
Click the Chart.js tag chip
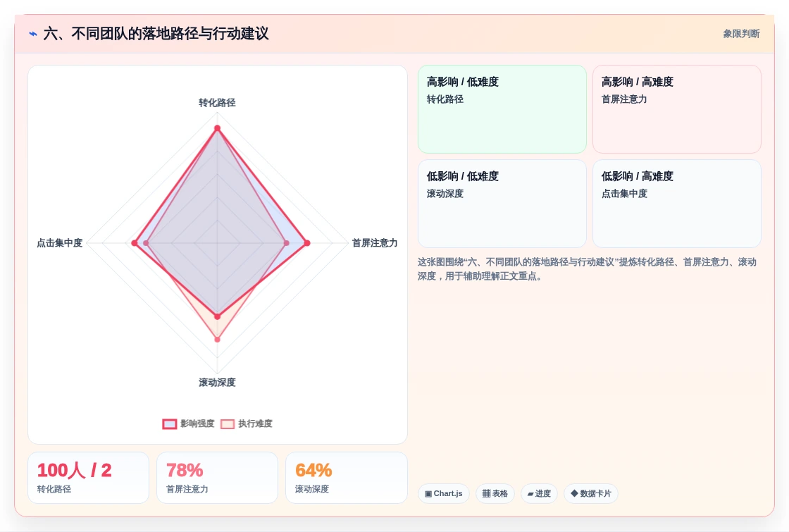click(443, 493)
